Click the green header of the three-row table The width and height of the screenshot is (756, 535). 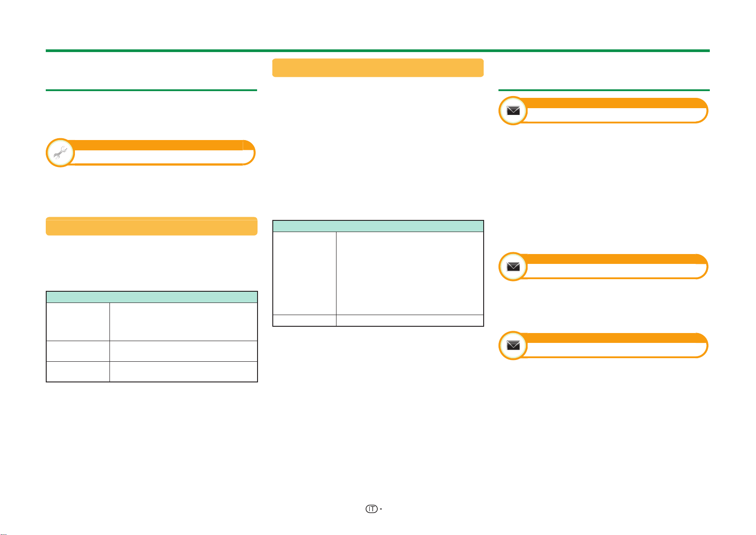click(x=152, y=297)
